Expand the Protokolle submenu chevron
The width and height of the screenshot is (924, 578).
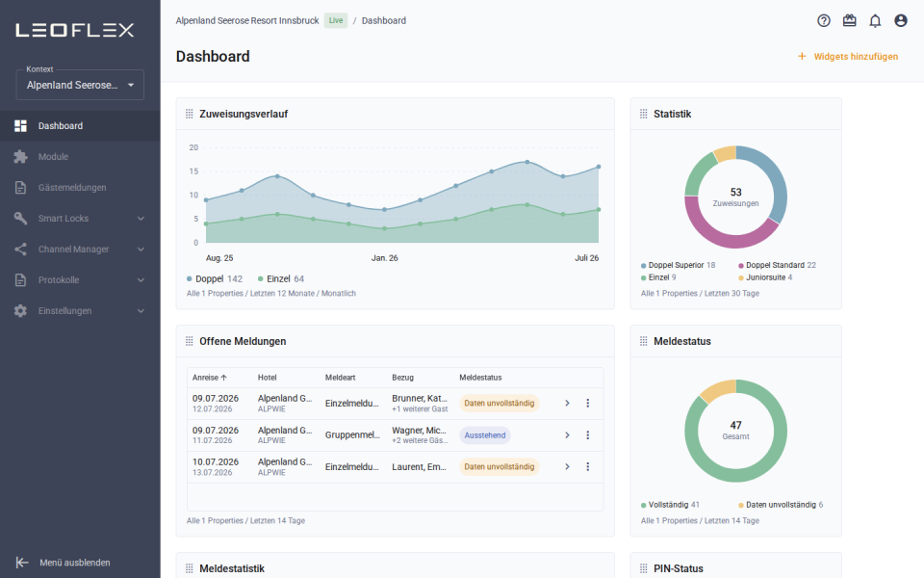pos(141,280)
